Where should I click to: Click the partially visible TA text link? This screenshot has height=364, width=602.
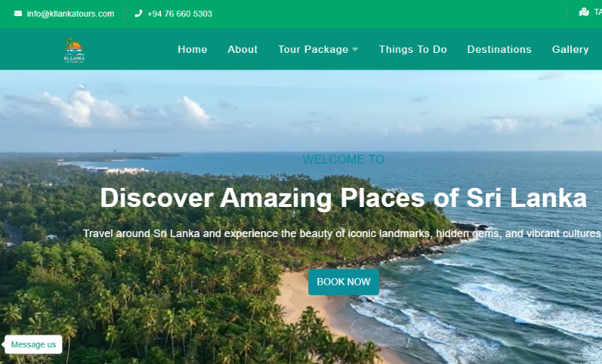598,12
